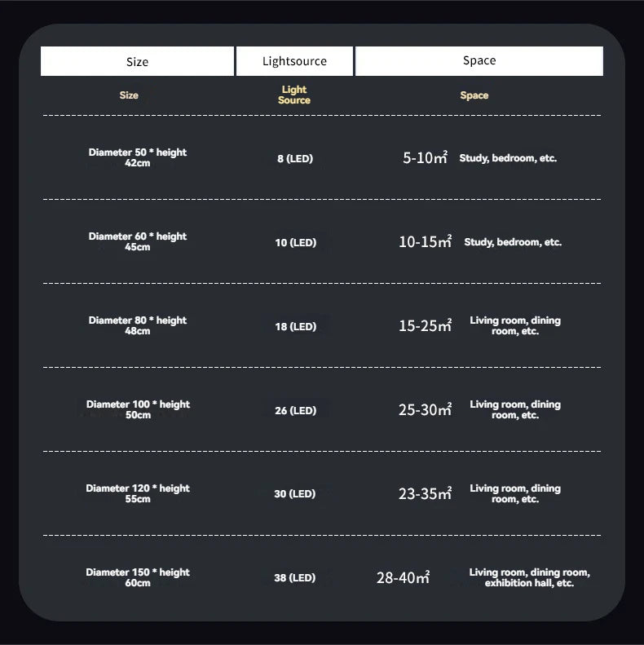Select the "Diameter 100 * height 50cm" entry
The image size is (644, 645).
pyautogui.click(x=138, y=409)
